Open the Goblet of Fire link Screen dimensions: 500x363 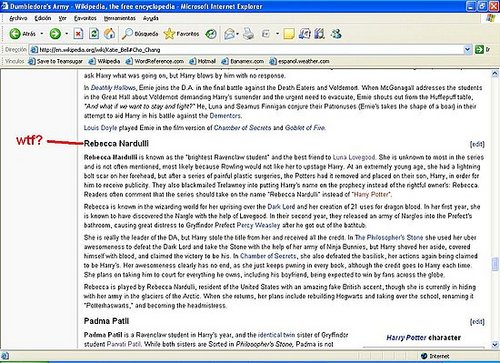point(305,128)
